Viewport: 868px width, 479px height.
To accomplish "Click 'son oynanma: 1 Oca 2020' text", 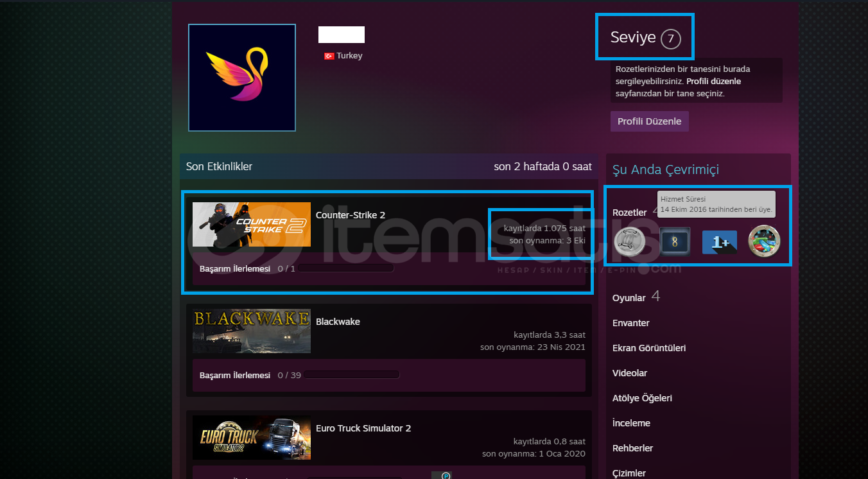I will [534, 454].
